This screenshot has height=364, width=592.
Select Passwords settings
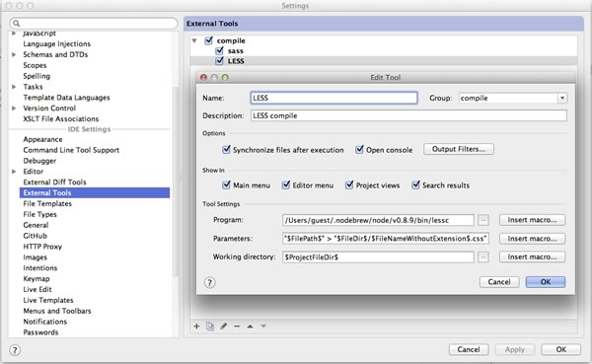click(x=40, y=332)
